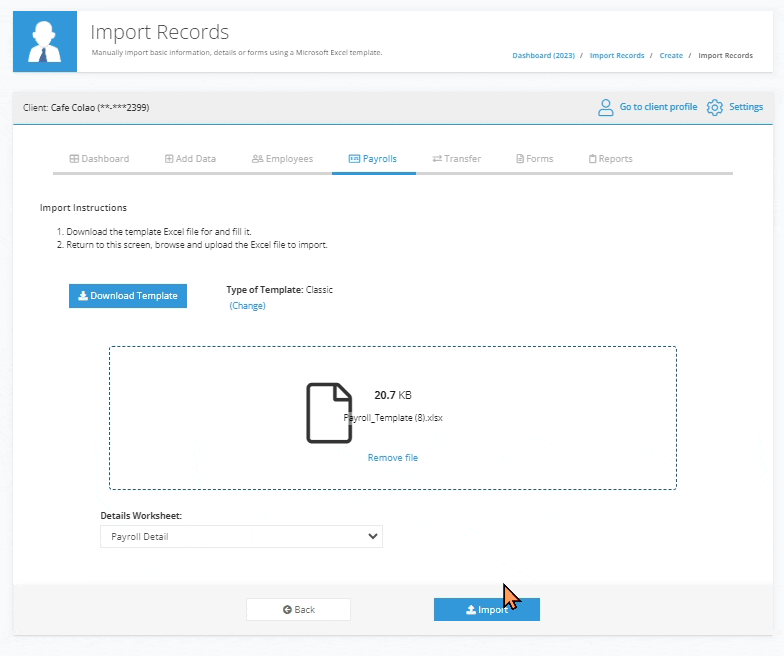Screen dimensions: 784x656
Task: Open the Details Worksheet dropdown
Action: click(x=242, y=536)
